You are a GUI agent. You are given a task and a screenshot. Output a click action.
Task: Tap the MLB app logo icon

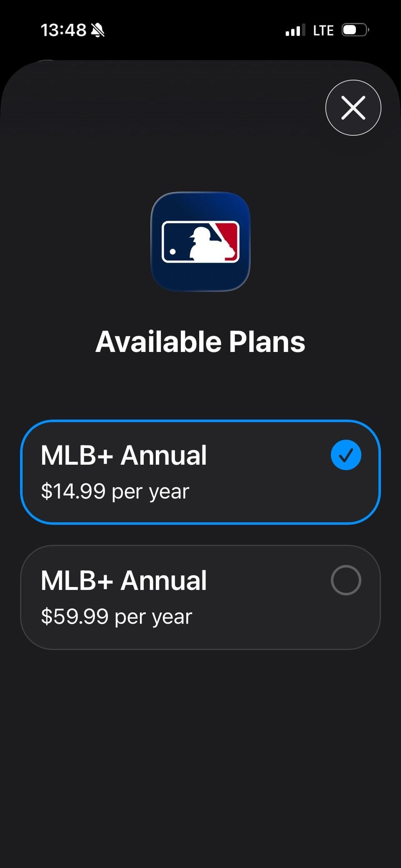coord(200,241)
